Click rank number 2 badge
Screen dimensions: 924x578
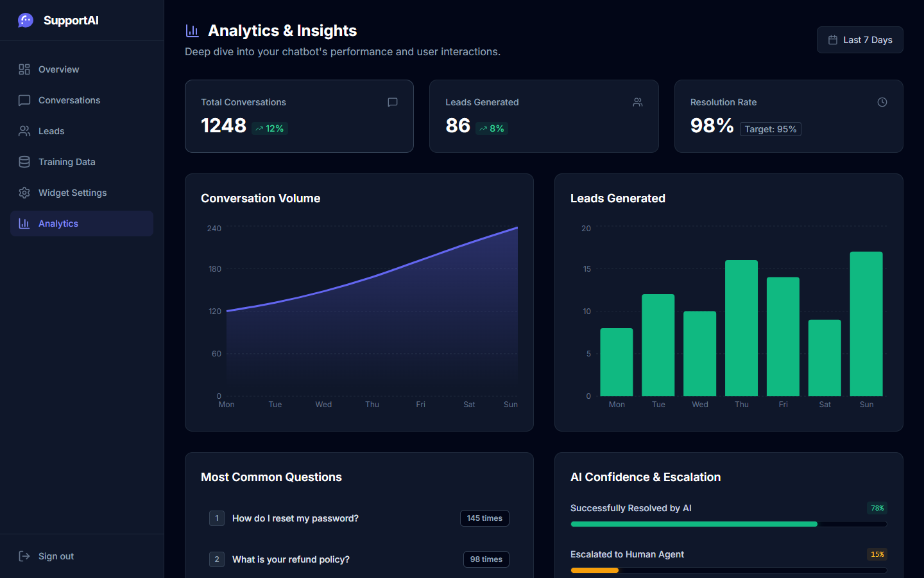(x=217, y=559)
